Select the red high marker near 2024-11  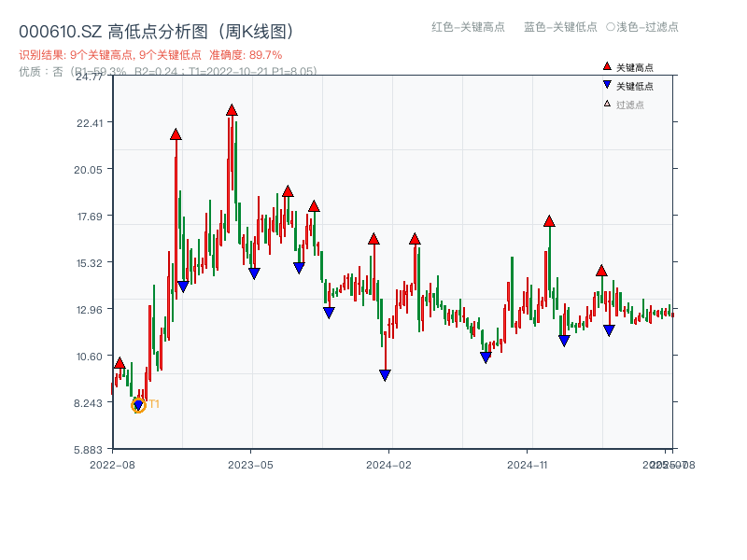tap(548, 221)
